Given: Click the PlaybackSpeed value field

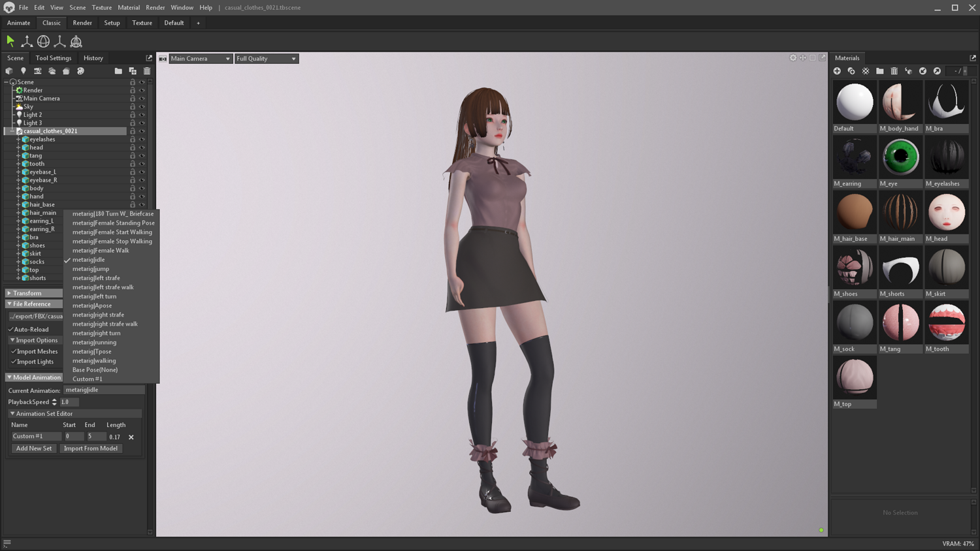Looking at the screenshot, I should [x=69, y=402].
